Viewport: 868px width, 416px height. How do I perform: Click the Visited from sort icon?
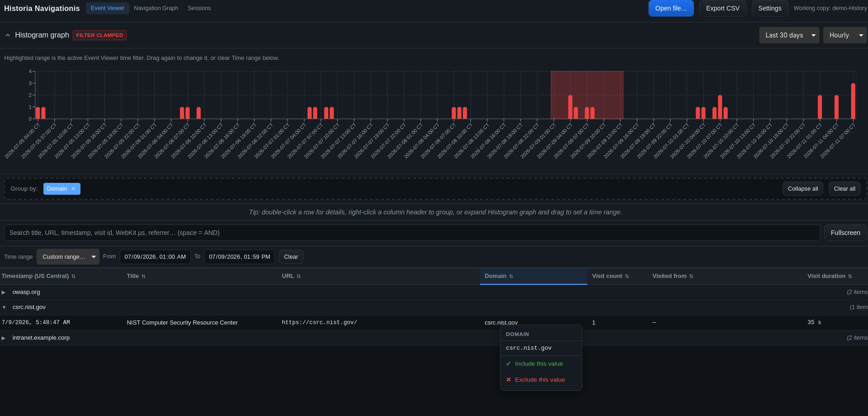coord(691,276)
